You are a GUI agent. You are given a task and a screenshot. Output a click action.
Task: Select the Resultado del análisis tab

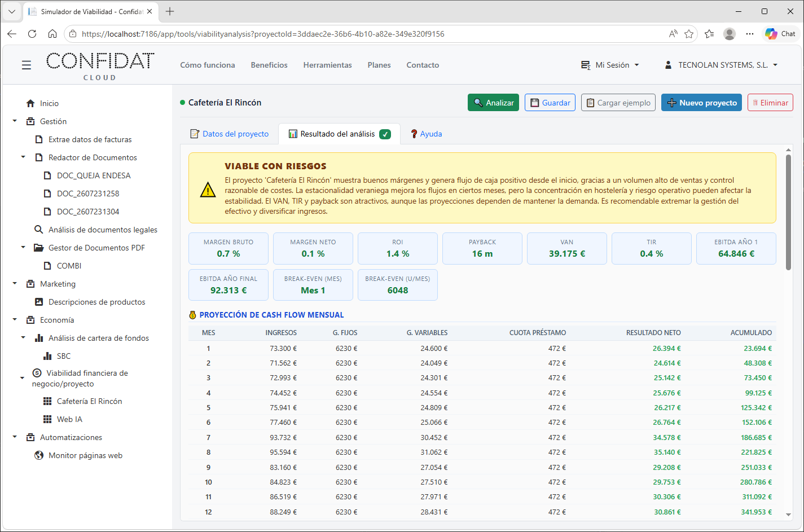pyautogui.click(x=339, y=134)
